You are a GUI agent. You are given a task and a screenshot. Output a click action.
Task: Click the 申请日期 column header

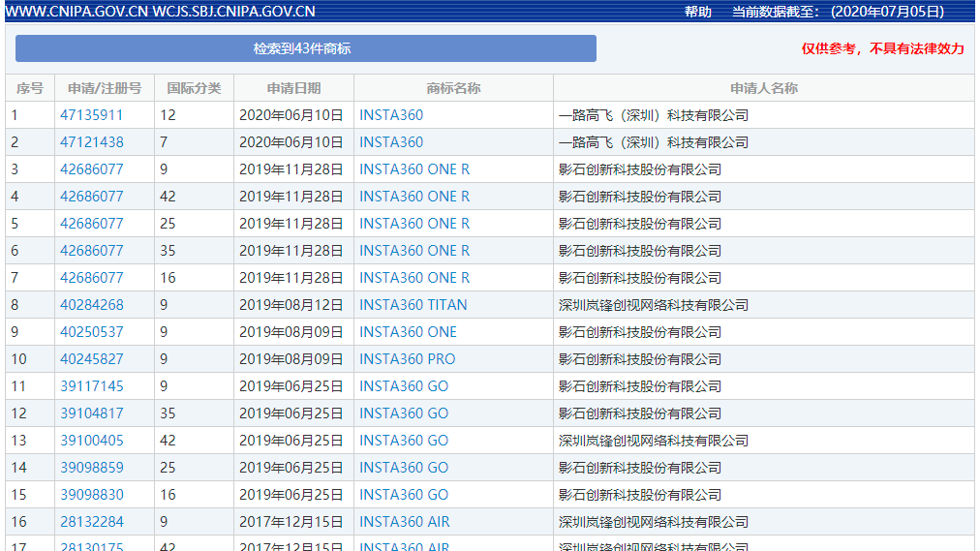pos(293,88)
